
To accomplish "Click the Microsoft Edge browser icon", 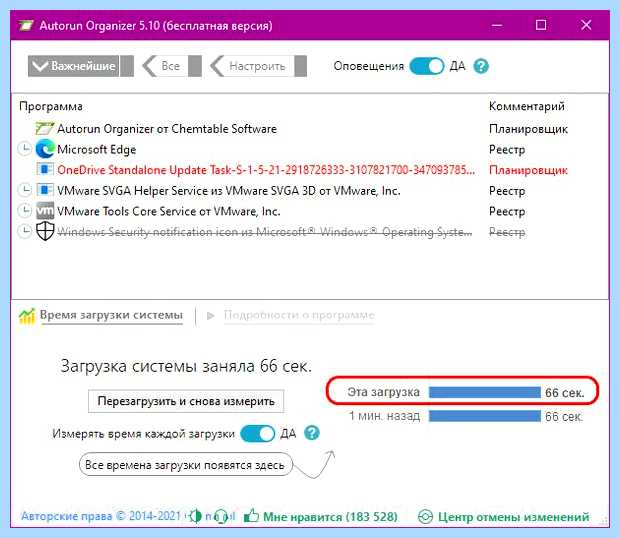I will (45, 149).
